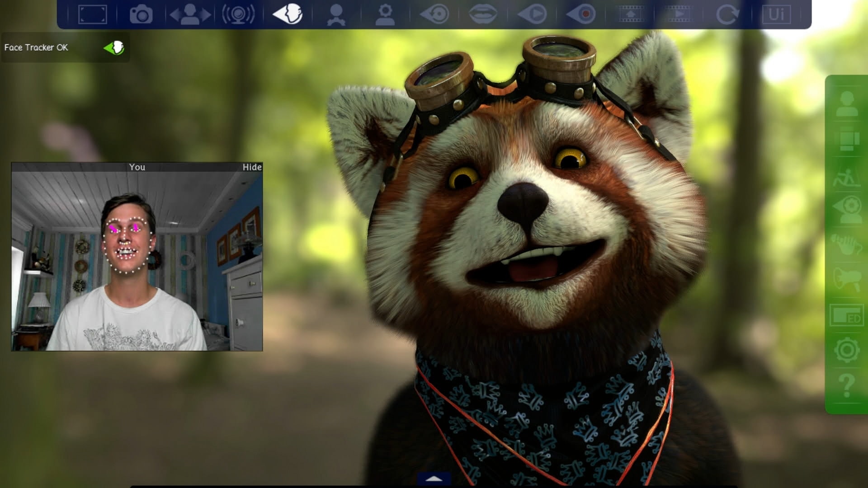Open the ED editor panel in sidebar

click(846, 315)
